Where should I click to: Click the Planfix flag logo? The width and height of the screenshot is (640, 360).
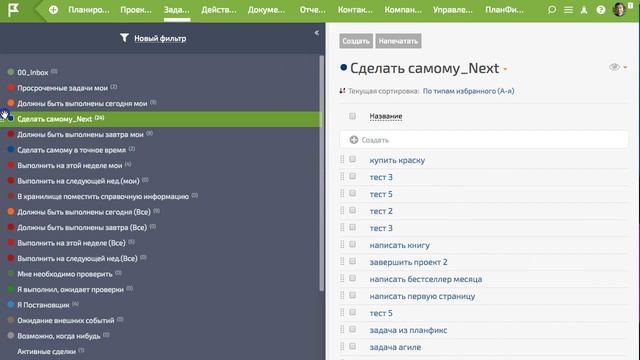tap(13, 10)
